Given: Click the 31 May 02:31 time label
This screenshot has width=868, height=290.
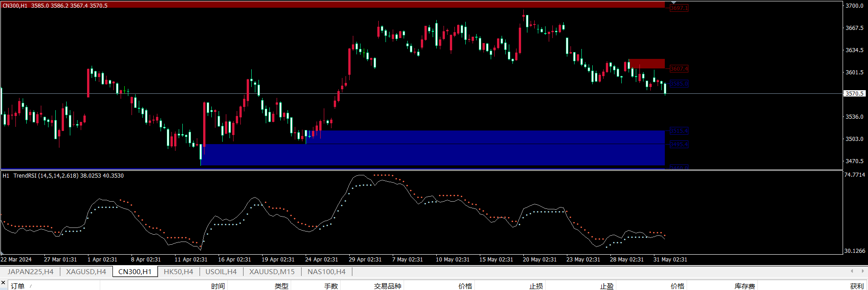Looking at the screenshot, I should point(670,260).
